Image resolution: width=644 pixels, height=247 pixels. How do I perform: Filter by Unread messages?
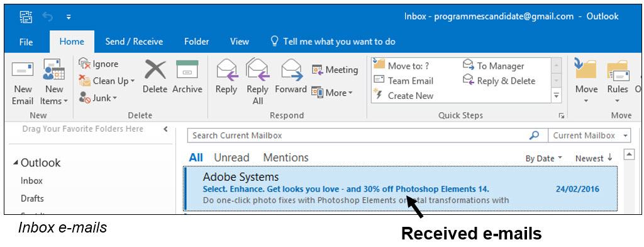tap(231, 158)
